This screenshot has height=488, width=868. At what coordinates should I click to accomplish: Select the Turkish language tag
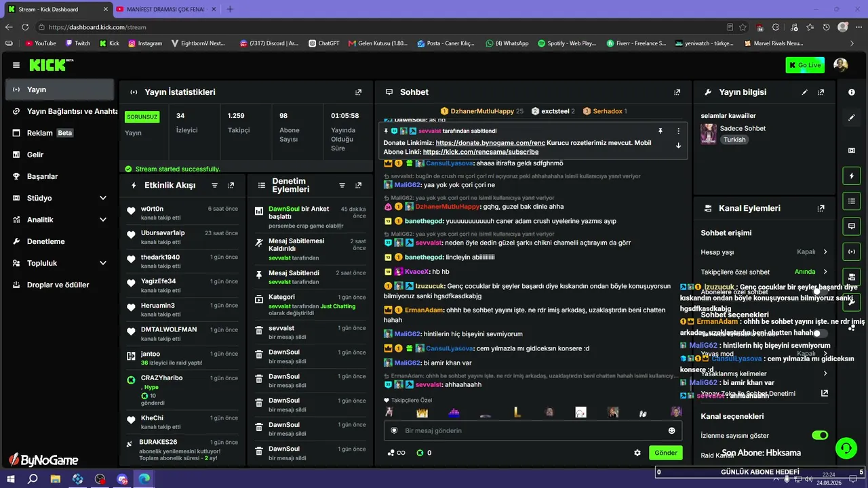pyautogui.click(x=734, y=140)
